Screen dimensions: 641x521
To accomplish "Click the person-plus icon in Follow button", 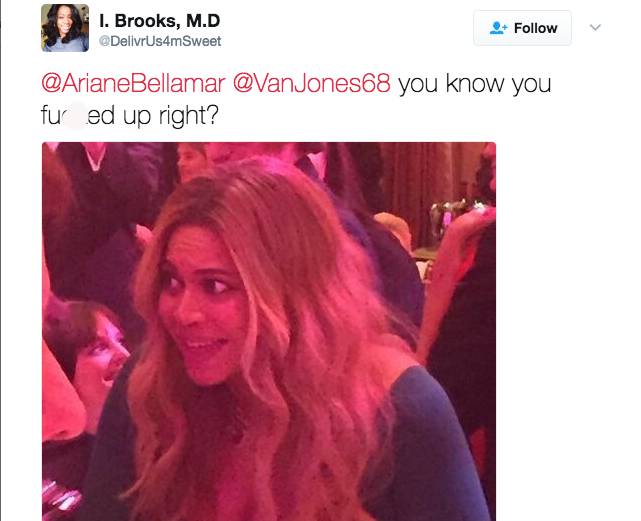I will [498, 28].
